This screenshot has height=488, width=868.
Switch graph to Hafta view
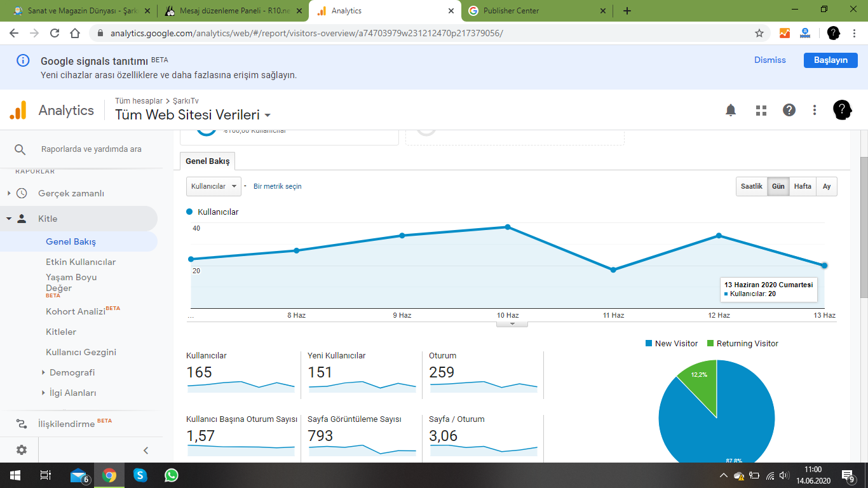pos(803,186)
